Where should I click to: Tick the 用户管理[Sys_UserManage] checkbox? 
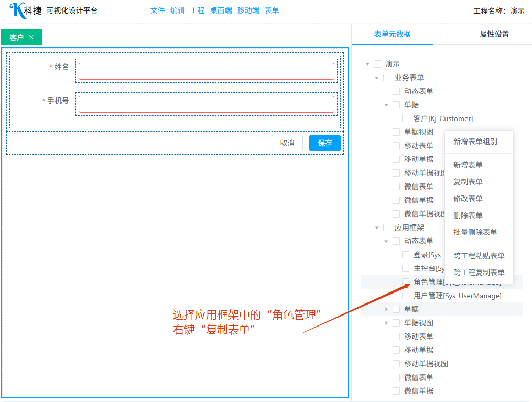[406, 296]
